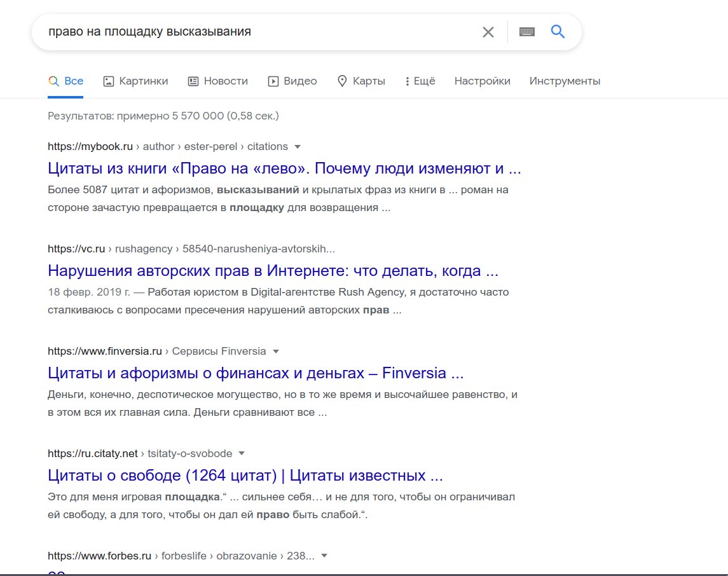The height and width of the screenshot is (576, 728).
Task: Expand the dropdown arrow next to the ru.citaty.net URL
Action: 242,453
